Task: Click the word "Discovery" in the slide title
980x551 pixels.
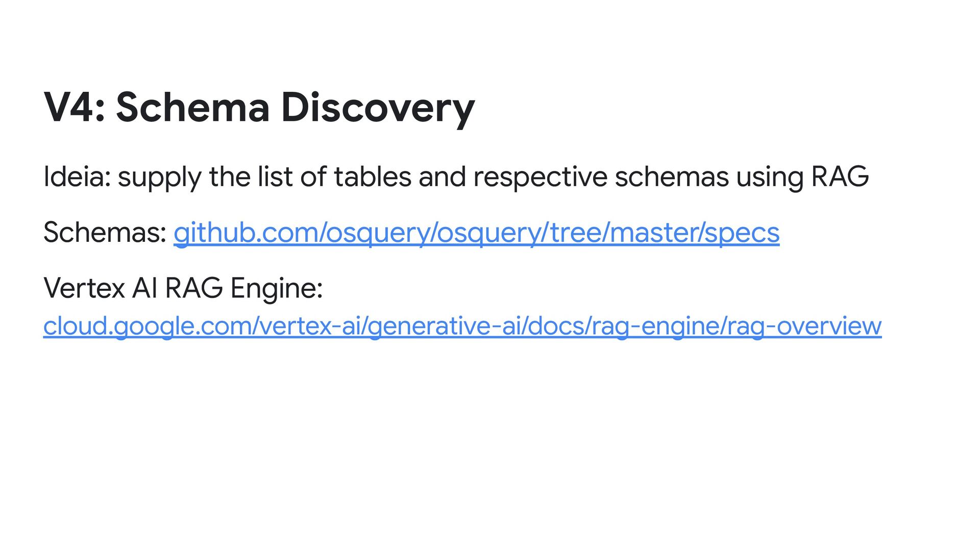Action: click(378, 108)
